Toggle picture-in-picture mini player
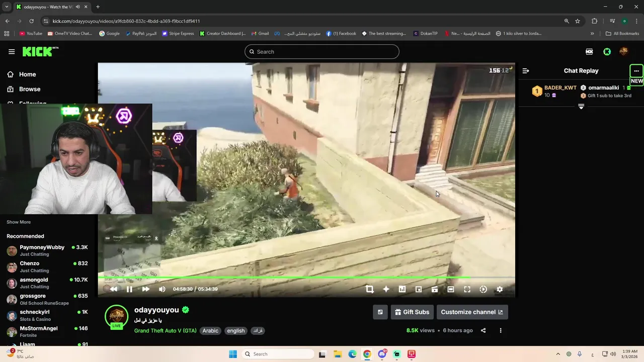Screen dimensions: 644x362 click(419, 289)
